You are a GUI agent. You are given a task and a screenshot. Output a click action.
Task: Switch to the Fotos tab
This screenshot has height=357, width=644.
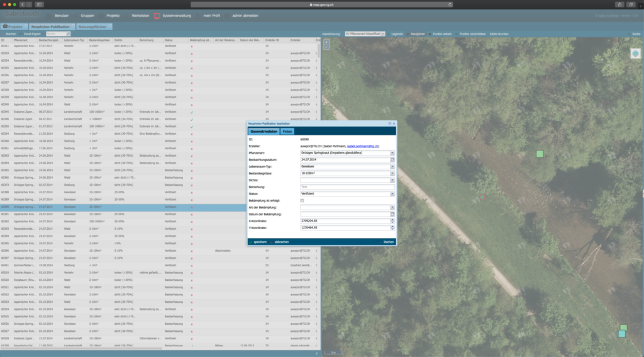287,131
